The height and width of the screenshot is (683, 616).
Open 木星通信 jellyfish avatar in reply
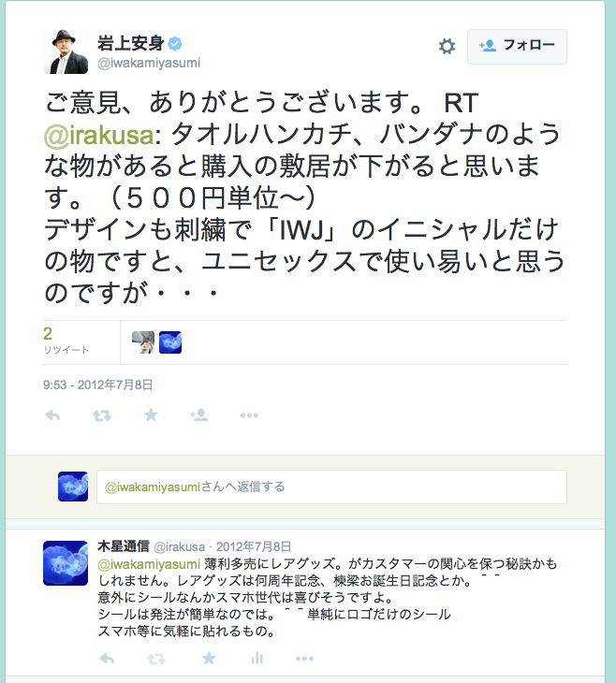pyautogui.click(x=66, y=563)
